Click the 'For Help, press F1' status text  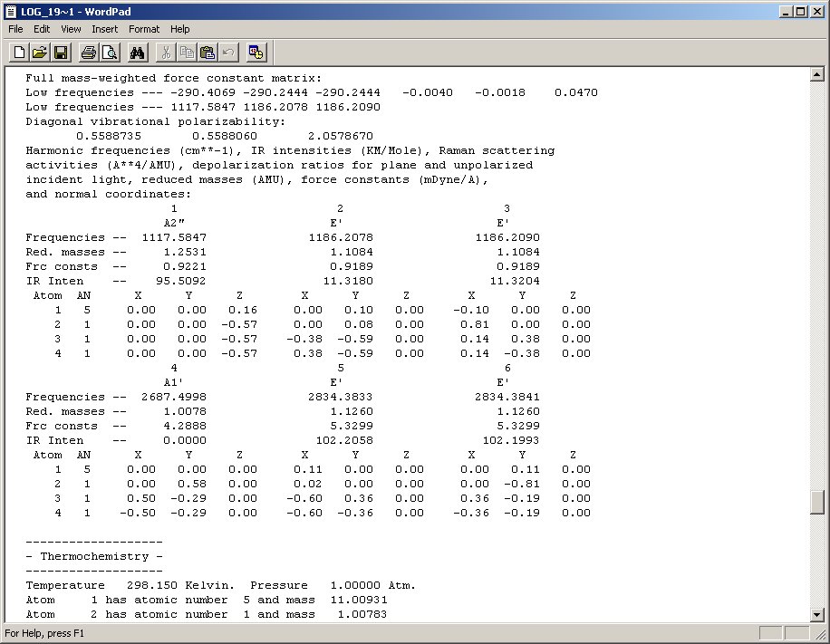click(x=44, y=633)
